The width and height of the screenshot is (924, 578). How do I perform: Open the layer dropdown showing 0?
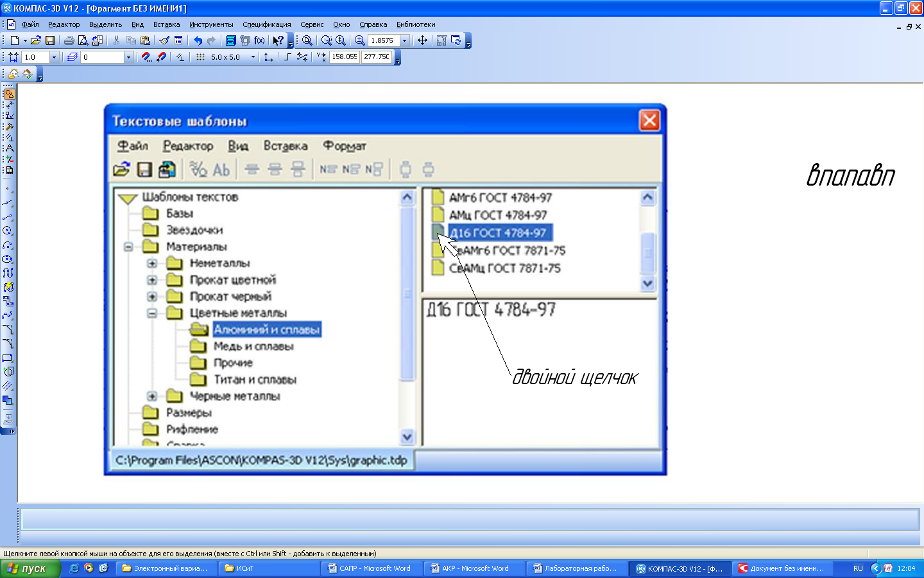click(x=128, y=57)
